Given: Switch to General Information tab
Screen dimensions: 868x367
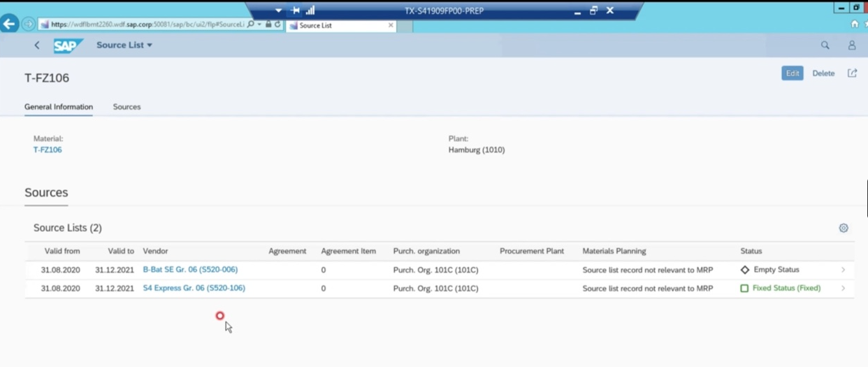Looking at the screenshot, I should coord(59,107).
